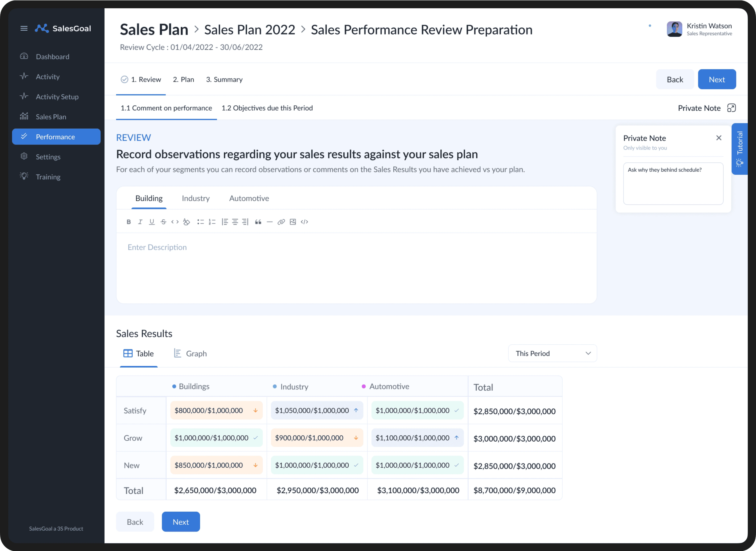The width and height of the screenshot is (756, 551).
Task: Center align text in the editor
Action: pyautogui.click(x=235, y=222)
